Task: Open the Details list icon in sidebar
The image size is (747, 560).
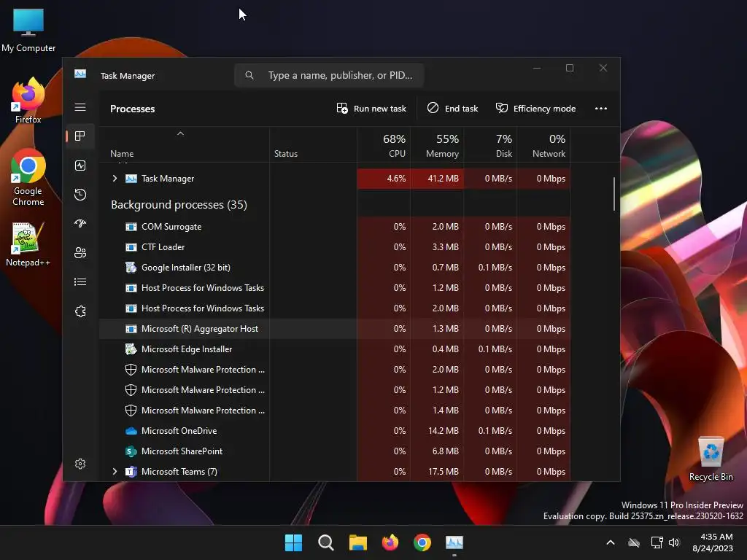Action: click(80, 282)
